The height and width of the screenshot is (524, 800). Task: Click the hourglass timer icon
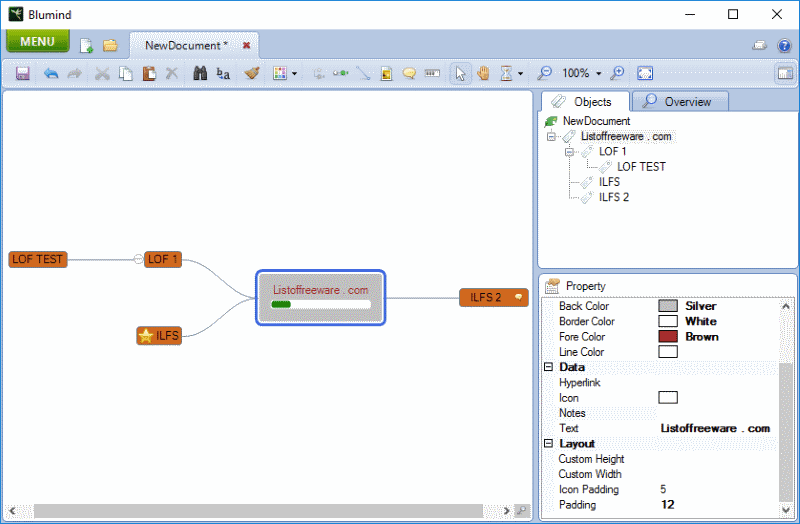coord(506,73)
